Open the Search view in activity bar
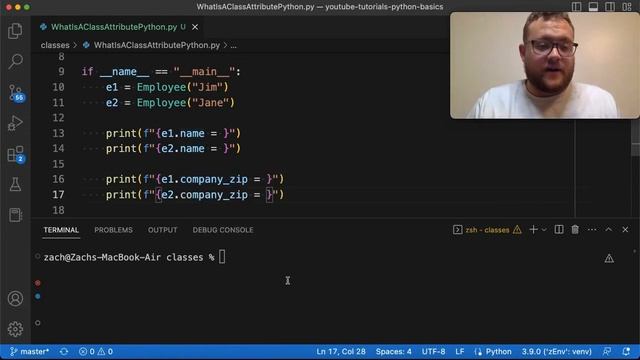The image size is (640, 360). (15, 62)
